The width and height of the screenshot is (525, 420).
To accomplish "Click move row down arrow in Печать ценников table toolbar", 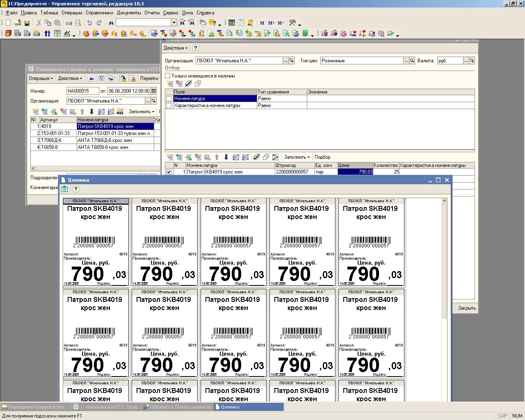I will point(226,157).
